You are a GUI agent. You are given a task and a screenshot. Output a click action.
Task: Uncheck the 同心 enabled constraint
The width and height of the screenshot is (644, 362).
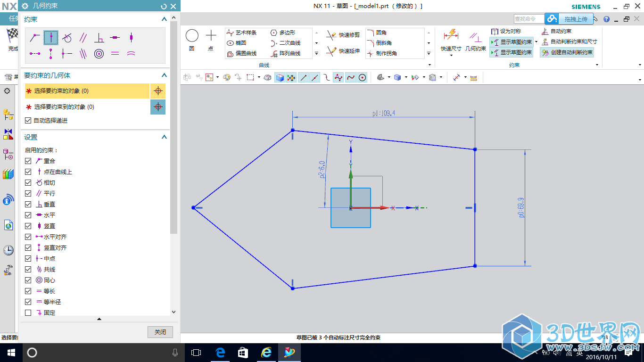tap(28, 280)
